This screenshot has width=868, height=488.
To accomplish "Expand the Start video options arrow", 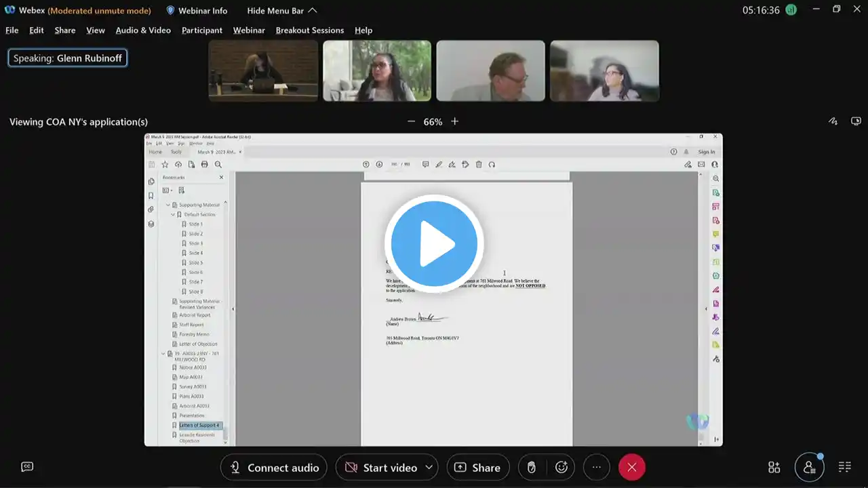I will point(429,468).
